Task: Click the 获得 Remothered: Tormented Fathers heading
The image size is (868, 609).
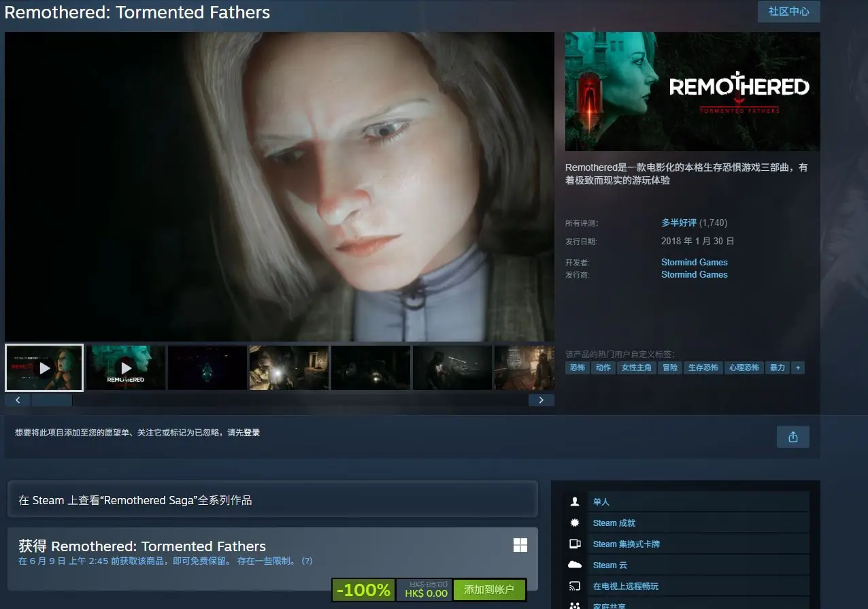Action: click(x=142, y=546)
